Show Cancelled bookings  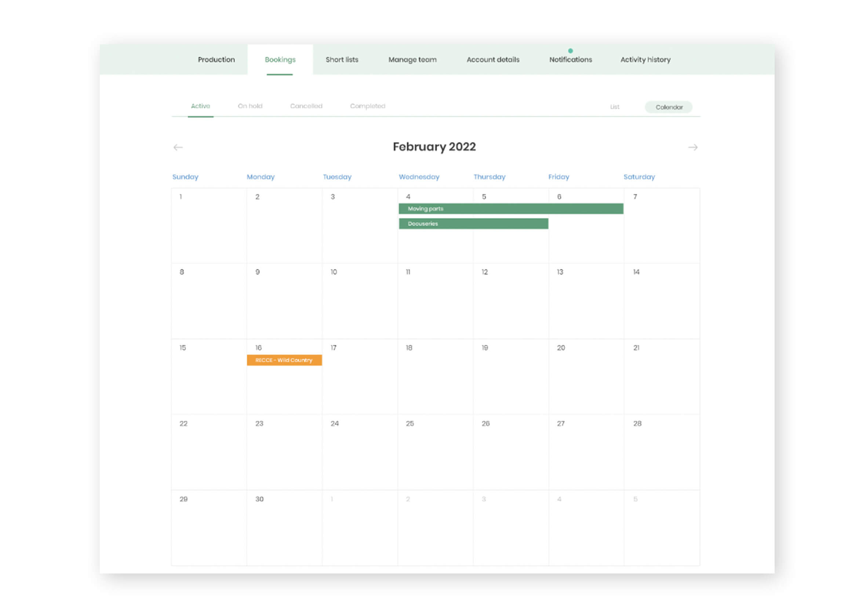[306, 106]
